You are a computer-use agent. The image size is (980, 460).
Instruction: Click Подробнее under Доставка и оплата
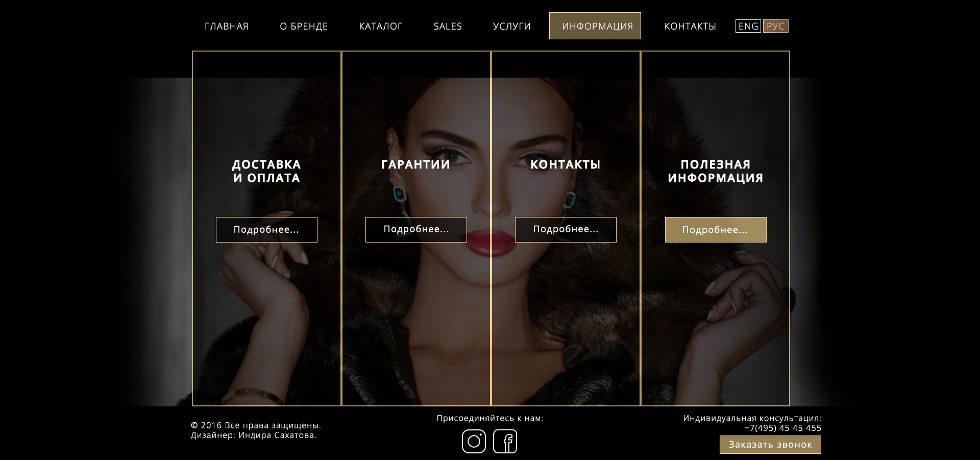point(266,230)
